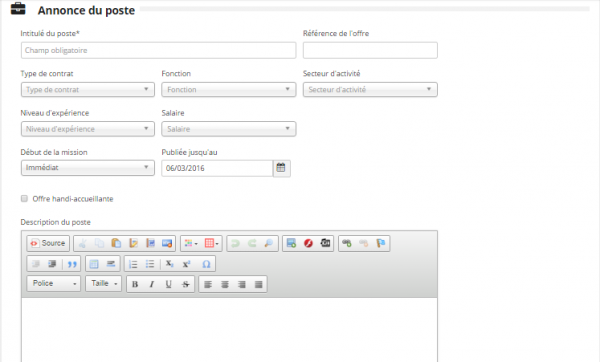Click the Publiée jusqu'au date field
Screen dimensions: 600x362
217,168
